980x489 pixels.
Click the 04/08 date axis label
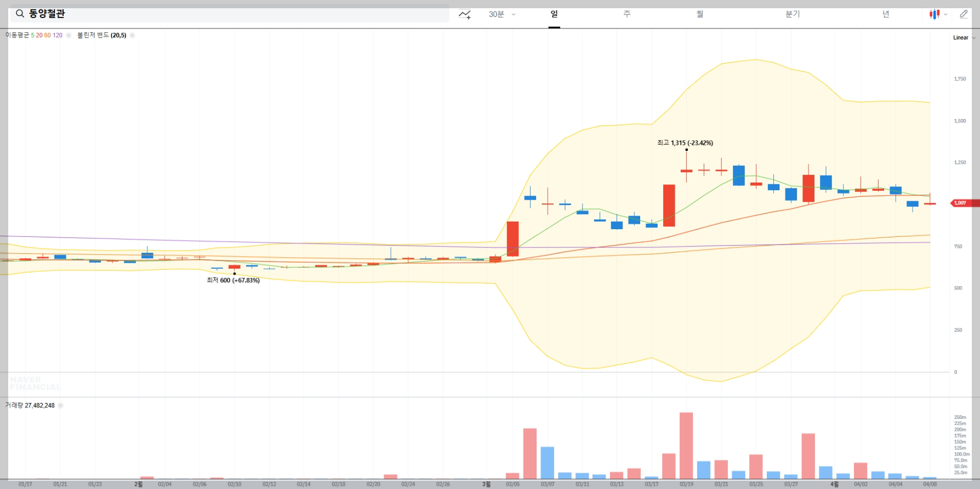(930, 484)
